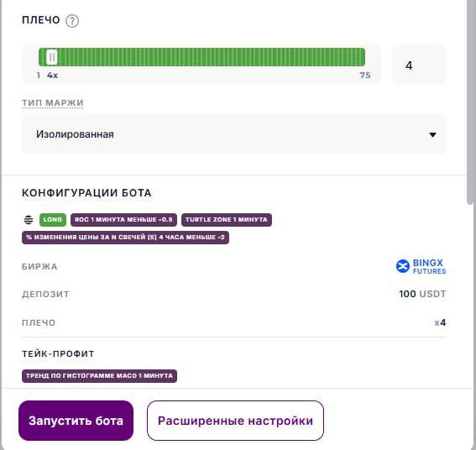Click the dropdown arrow in margin type field

coord(432,134)
